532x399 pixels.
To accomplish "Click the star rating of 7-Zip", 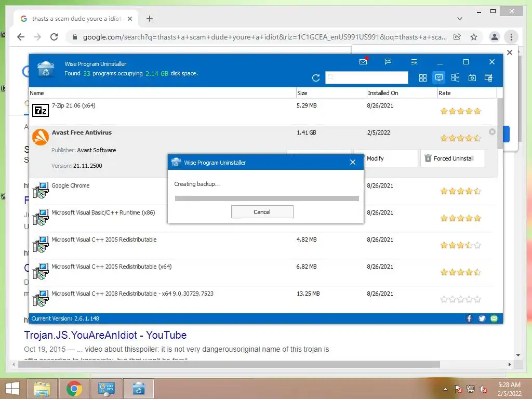I will click(x=460, y=111).
